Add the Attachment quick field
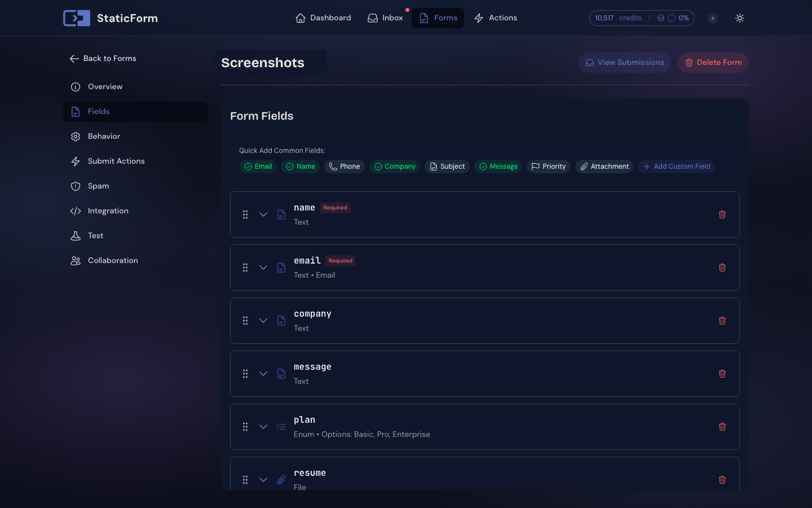 pos(604,167)
